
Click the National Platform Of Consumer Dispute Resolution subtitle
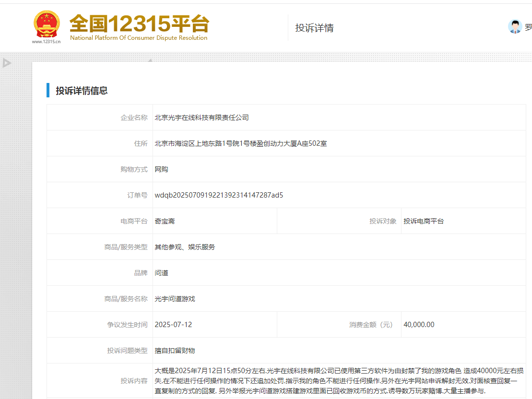[x=139, y=38]
